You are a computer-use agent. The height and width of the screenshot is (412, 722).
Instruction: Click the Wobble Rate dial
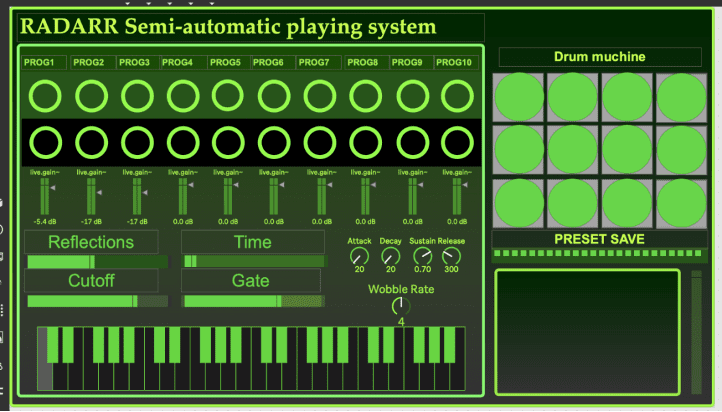pos(401,306)
